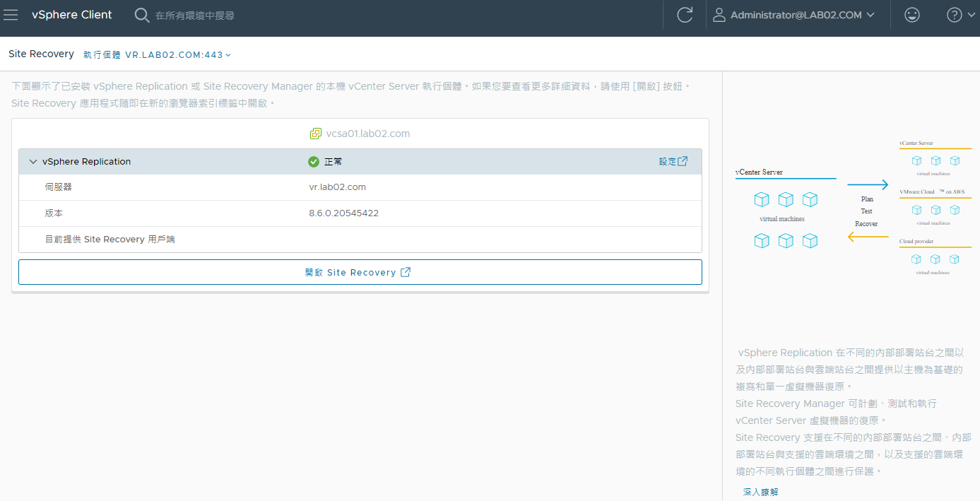Image resolution: width=980 pixels, height=501 pixels.
Task: Click the vCenter icon beside vcsa01.lab02.com
Action: coord(316,134)
